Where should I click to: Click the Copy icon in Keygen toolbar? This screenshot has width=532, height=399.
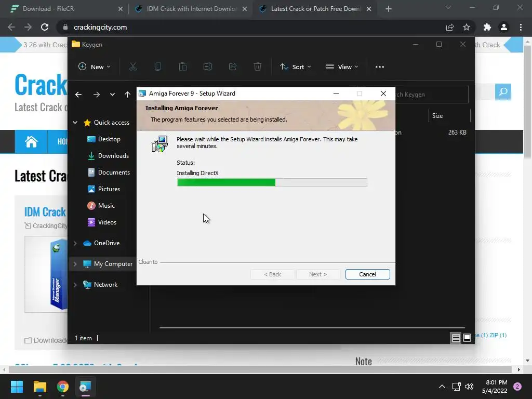click(x=158, y=67)
